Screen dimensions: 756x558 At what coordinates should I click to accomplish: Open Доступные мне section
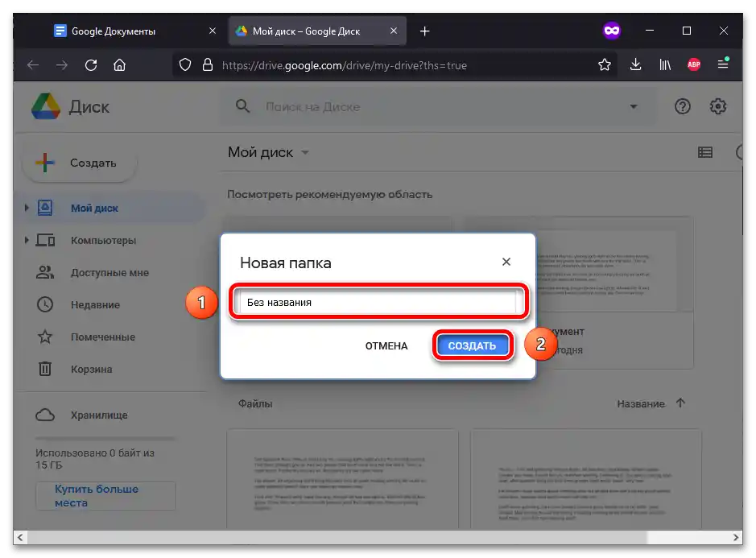[109, 272]
